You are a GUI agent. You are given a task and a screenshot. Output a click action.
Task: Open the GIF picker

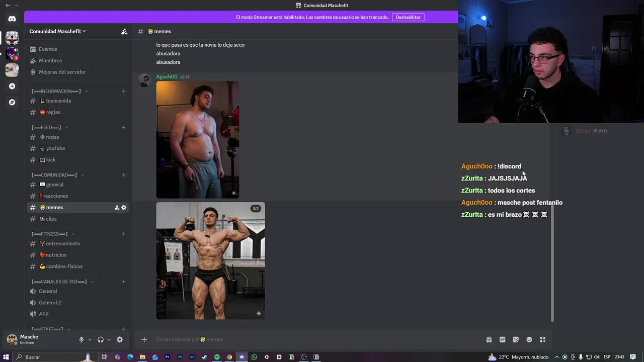pyautogui.click(x=502, y=339)
